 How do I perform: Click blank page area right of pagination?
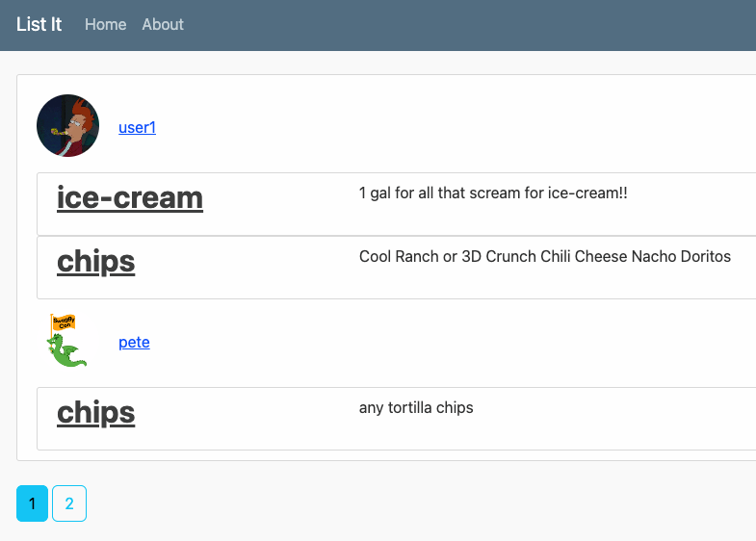(x=420, y=503)
